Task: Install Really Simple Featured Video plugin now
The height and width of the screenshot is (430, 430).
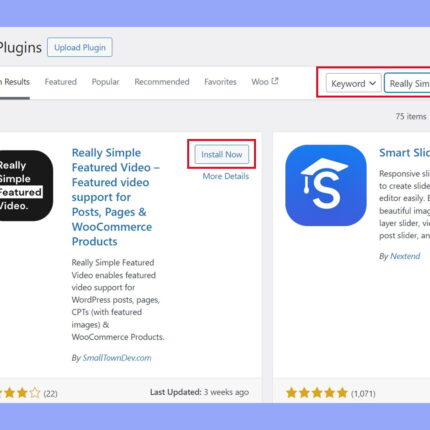Action: [222, 154]
